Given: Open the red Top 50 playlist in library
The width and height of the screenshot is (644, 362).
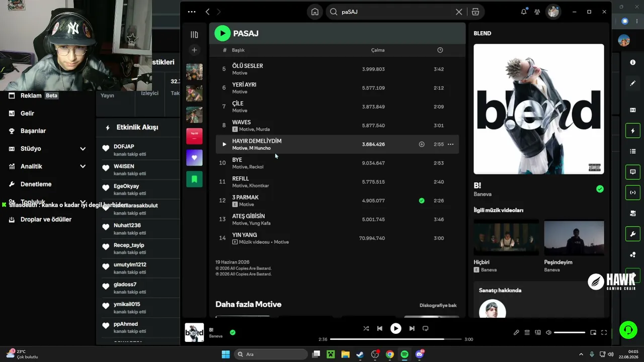Looking at the screenshot, I should coord(194,136).
